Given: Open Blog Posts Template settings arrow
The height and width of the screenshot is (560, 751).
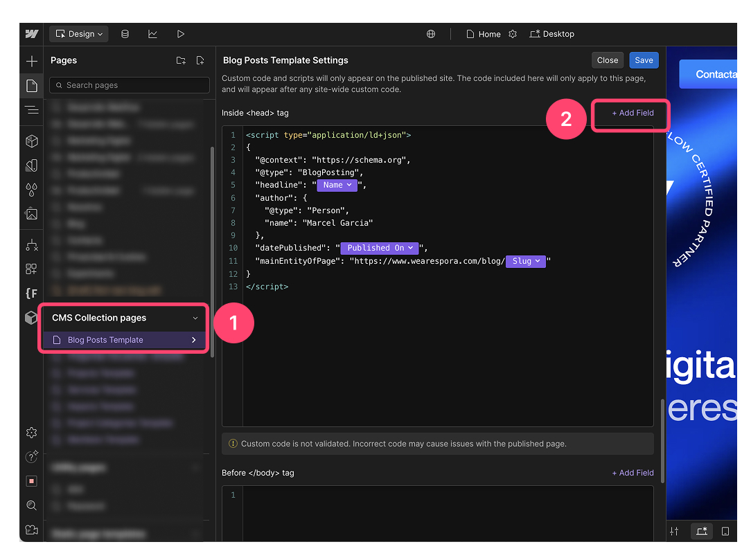Looking at the screenshot, I should (193, 340).
